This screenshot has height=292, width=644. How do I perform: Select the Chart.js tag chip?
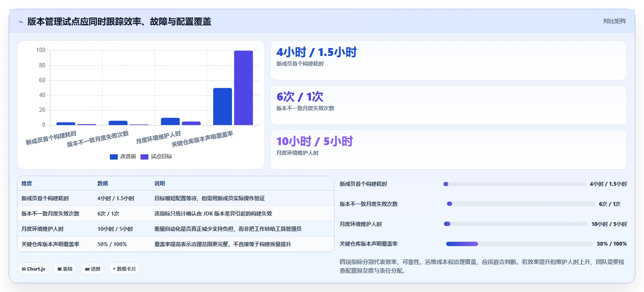click(33, 269)
